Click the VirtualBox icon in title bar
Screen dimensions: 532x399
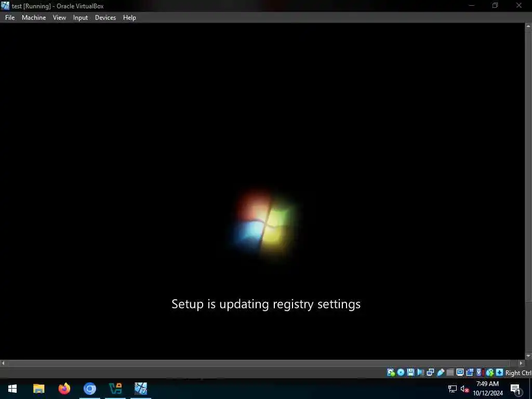(5, 6)
